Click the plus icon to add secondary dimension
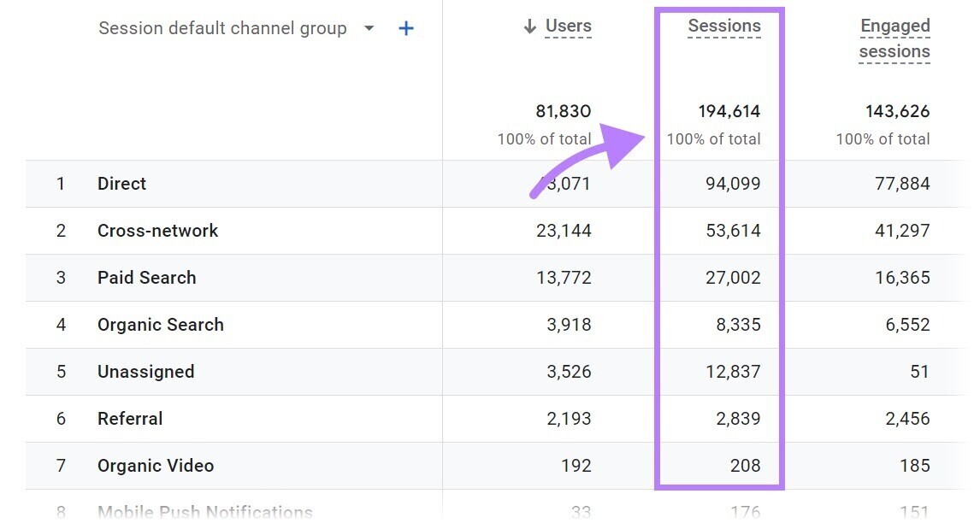Viewport: 980px width, 529px height. [406, 27]
